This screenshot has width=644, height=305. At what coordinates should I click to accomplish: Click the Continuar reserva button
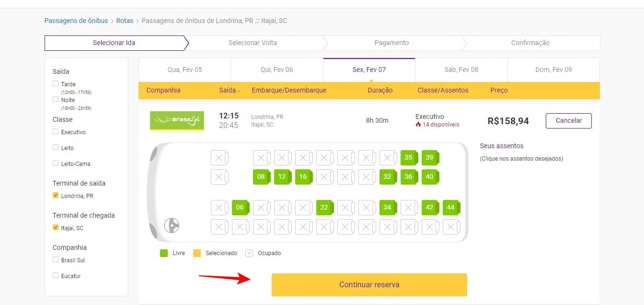369,285
